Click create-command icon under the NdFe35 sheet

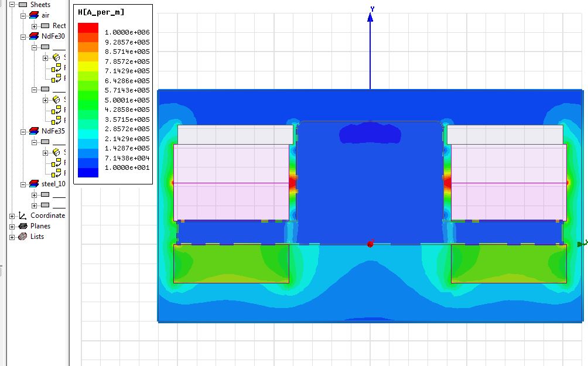pos(56,153)
